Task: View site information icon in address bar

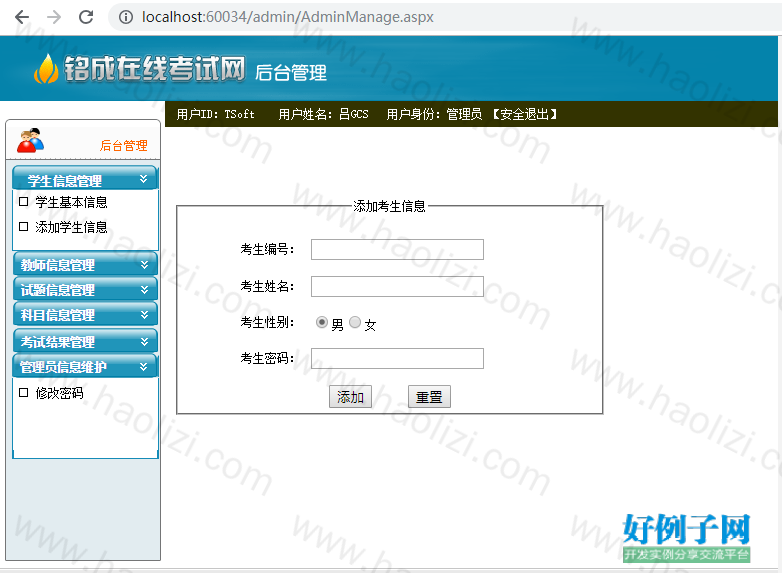Action: point(126,17)
